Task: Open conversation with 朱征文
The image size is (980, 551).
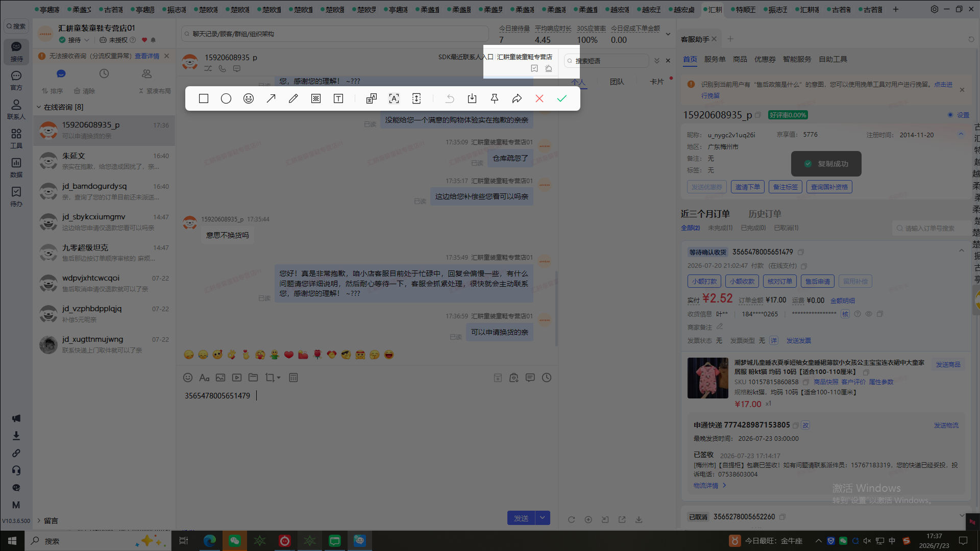Action: click(104, 161)
